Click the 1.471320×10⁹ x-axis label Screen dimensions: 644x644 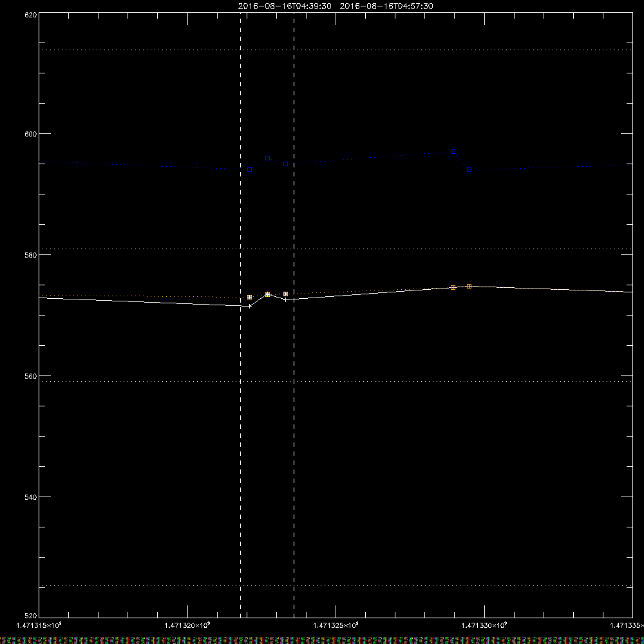[187, 625]
